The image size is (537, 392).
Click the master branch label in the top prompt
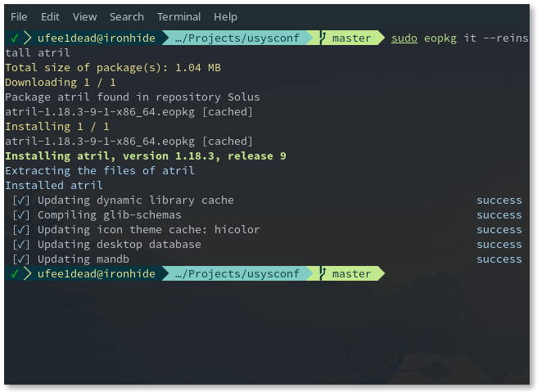click(x=352, y=38)
